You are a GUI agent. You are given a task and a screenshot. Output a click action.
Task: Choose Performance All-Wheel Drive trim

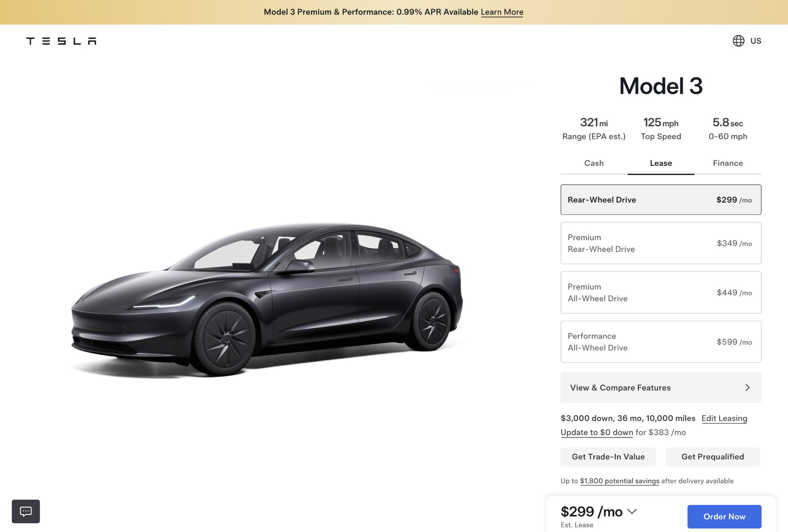[x=661, y=342]
